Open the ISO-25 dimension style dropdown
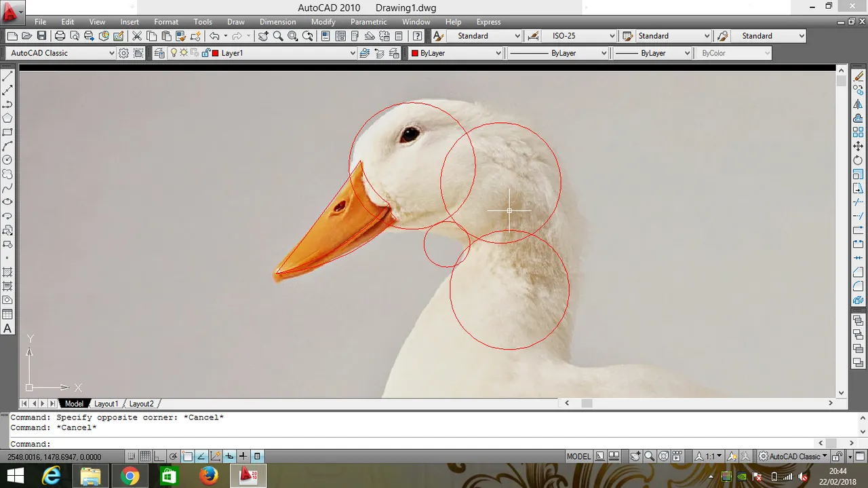 (x=579, y=36)
